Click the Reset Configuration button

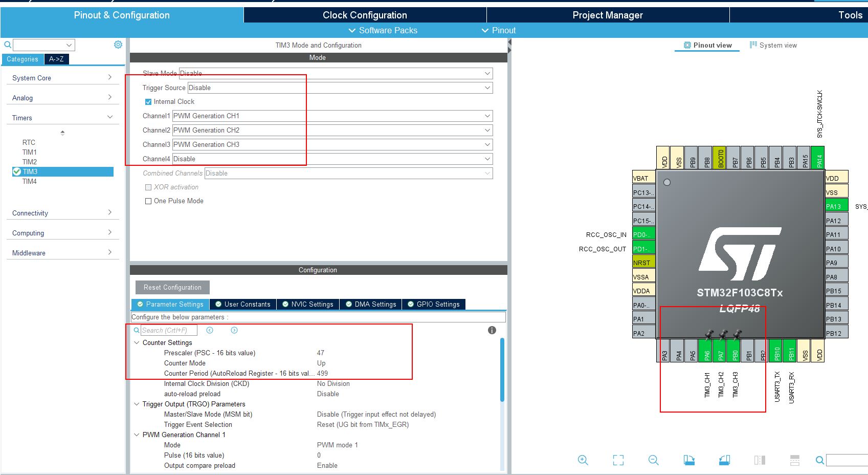[172, 287]
